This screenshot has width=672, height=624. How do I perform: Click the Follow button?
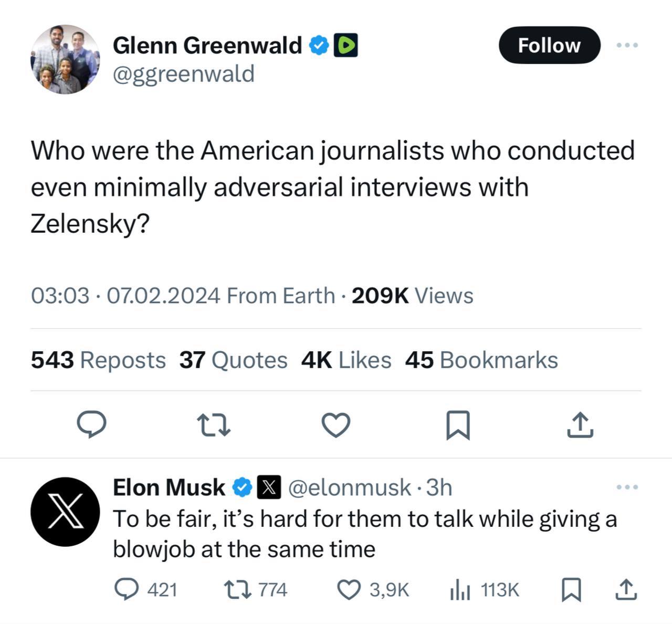tap(549, 45)
